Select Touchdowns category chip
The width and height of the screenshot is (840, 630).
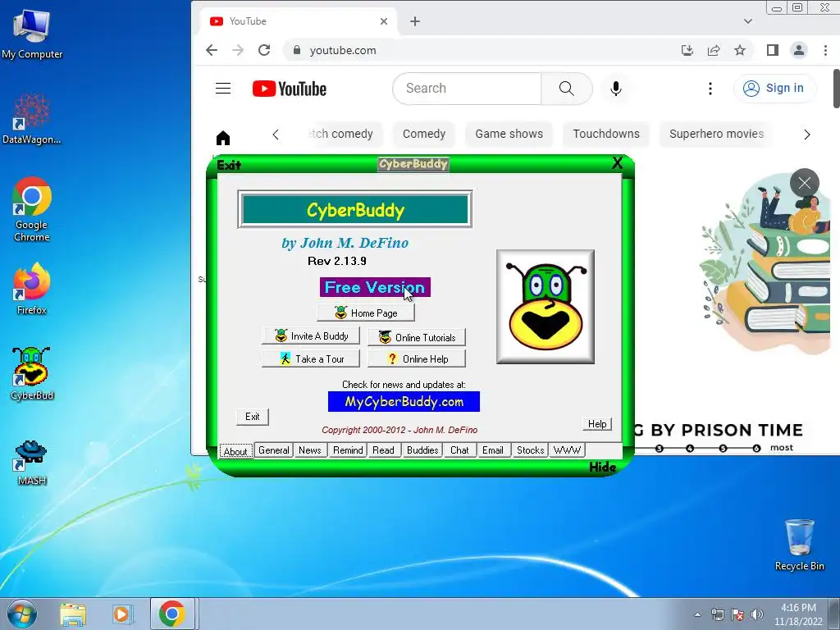(606, 134)
